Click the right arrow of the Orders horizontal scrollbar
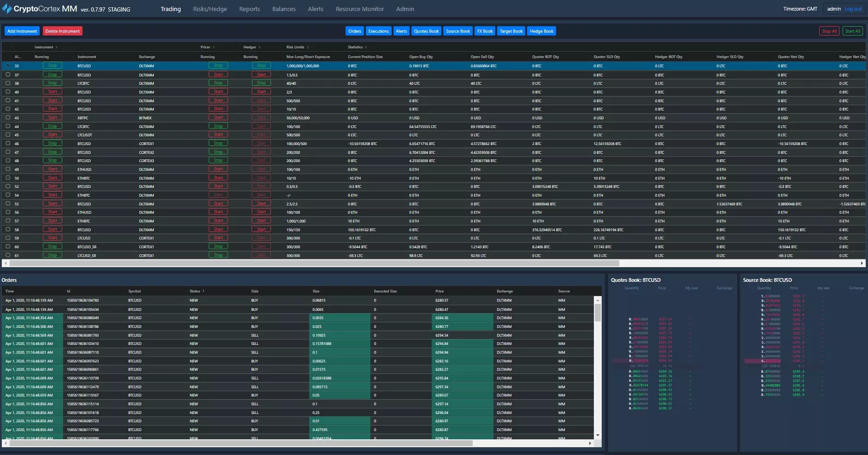Viewport: 868px width, 455px height. [x=590, y=443]
